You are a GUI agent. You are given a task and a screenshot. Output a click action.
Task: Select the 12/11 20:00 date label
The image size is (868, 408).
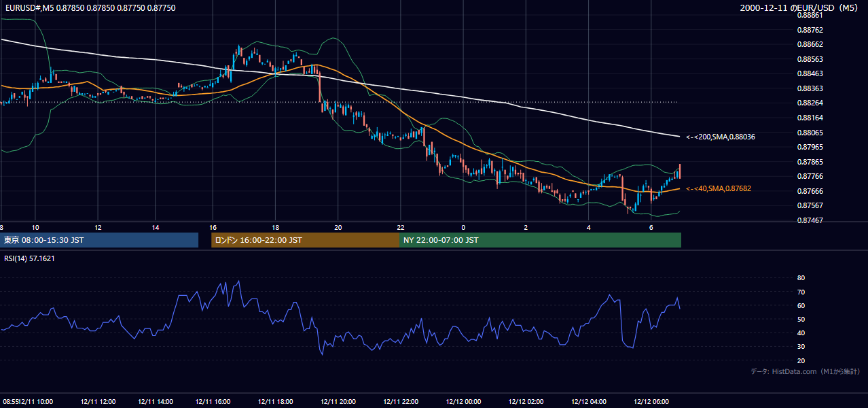tap(338, 401)
